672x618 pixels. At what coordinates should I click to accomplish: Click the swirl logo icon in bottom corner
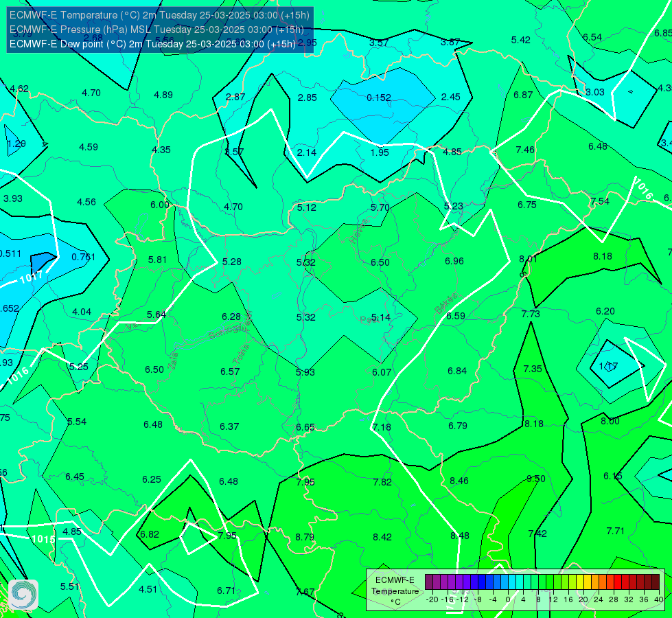[x=23, y=595]
